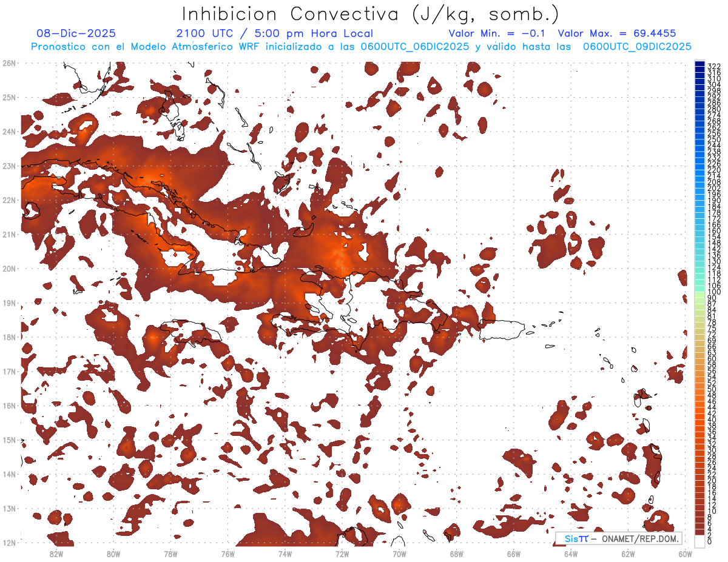Image resolution: width=728 pixels, height=562 pixels.
Task: Click the date label '08-Dic-2025'
Action: point(76,33)
